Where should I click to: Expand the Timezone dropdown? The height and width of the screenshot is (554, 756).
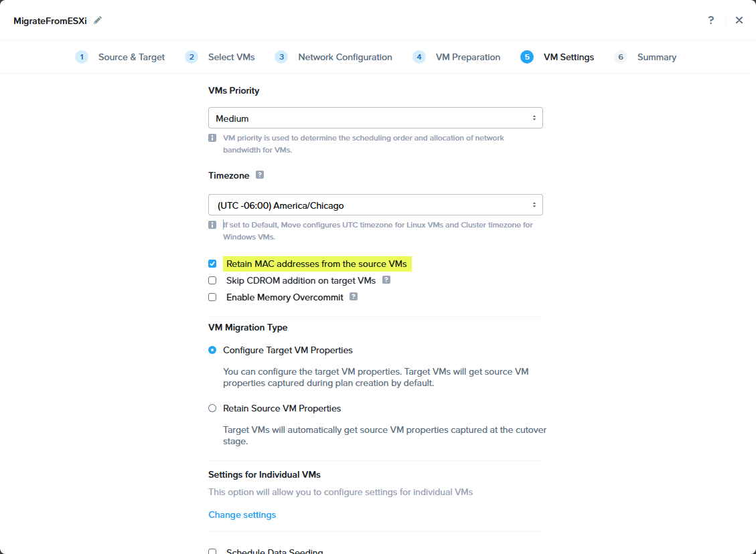tap(375, 205)
